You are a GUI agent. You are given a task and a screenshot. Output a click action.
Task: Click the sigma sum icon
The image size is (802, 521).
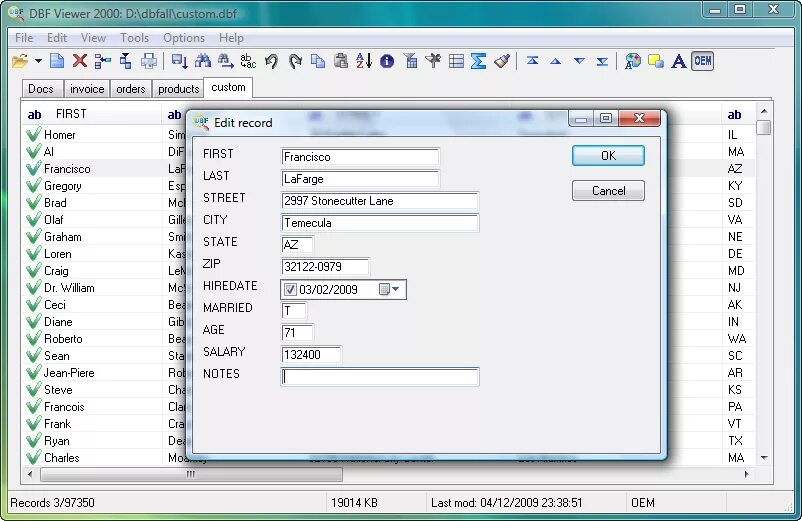[479, 61]
